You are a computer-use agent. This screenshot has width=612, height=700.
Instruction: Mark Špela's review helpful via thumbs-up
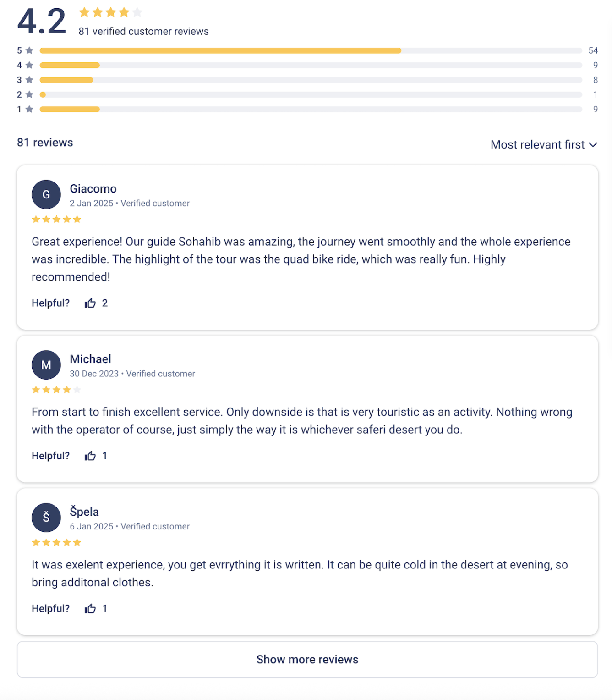(x=90, y=608)
